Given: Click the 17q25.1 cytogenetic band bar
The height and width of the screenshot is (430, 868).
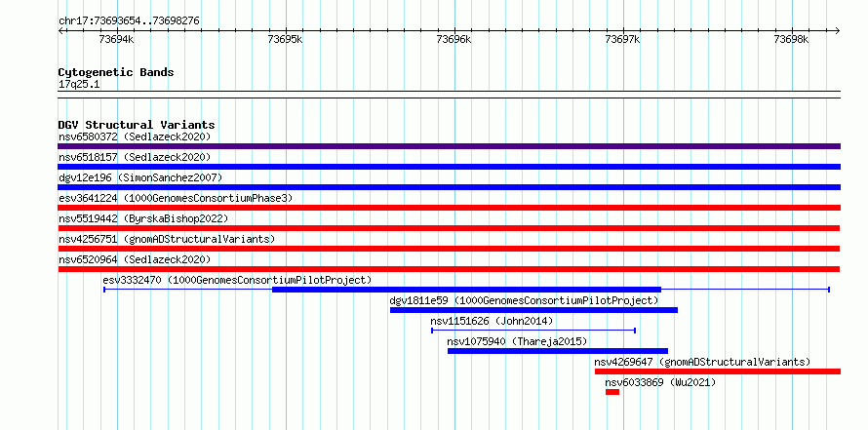Looking at the screenshot, I should click(449, 95).
